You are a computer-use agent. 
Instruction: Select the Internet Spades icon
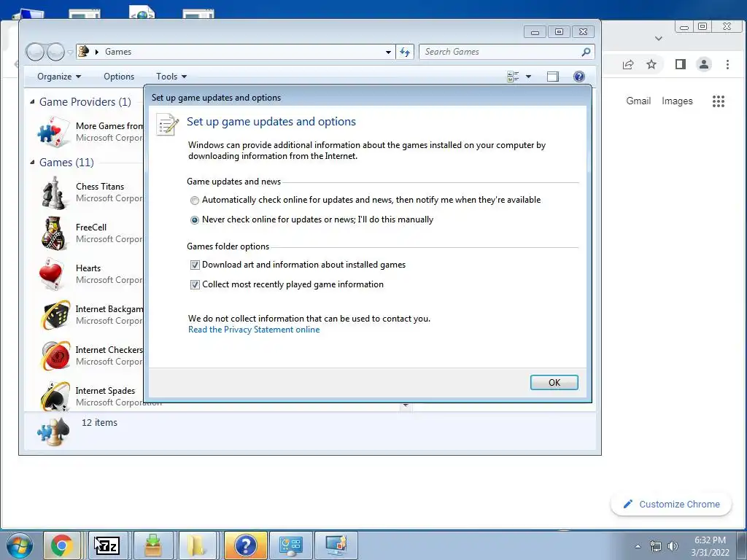[54, 396]
